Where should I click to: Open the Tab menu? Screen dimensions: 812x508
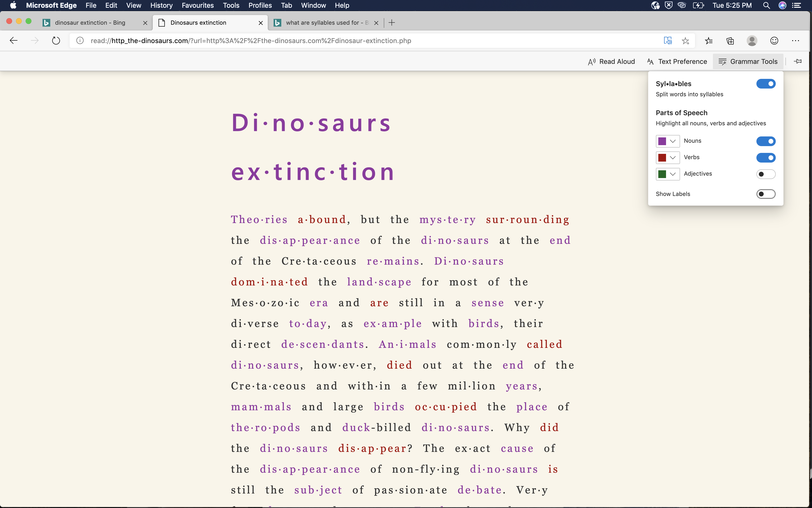(287, 5)
